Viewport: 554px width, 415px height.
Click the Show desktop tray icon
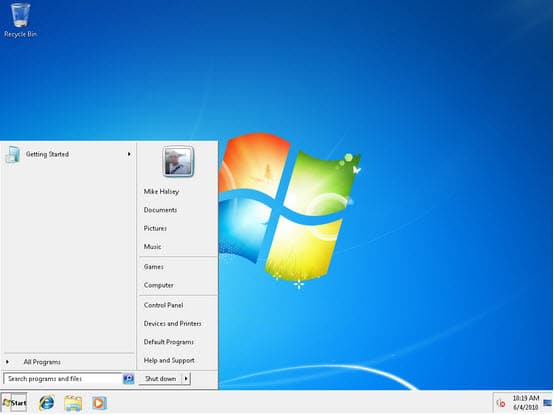548,403
